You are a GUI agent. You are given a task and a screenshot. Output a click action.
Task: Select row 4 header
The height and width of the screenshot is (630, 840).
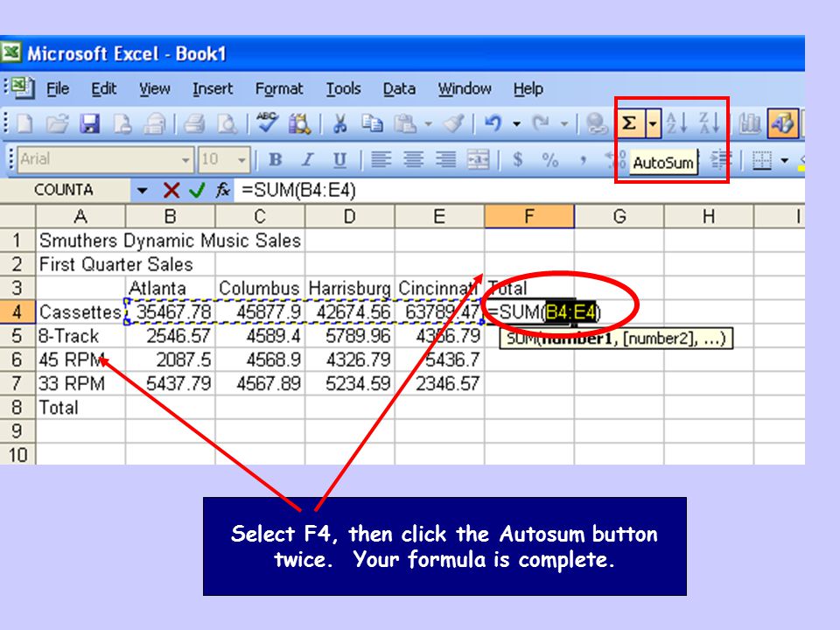pos(17,311)
